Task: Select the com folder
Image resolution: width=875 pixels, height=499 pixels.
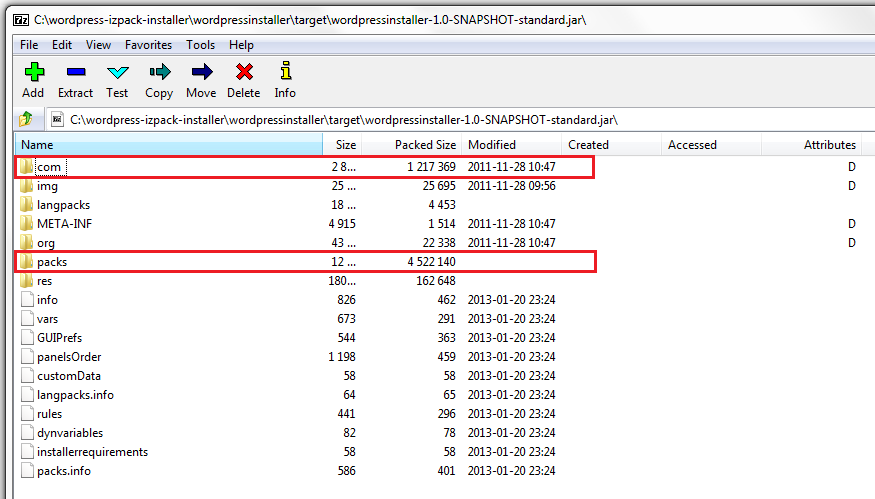Action: [46, 167]
